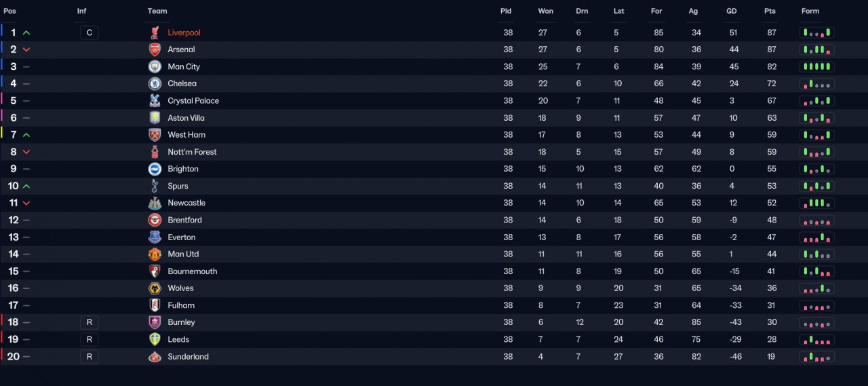Click the Brighton club badge

coord(155,169)
